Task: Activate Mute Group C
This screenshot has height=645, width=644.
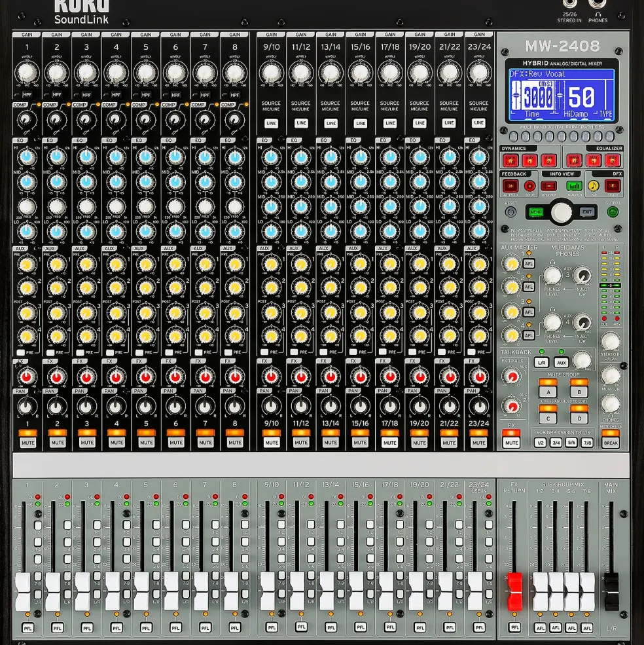Action: pos(548,418)
